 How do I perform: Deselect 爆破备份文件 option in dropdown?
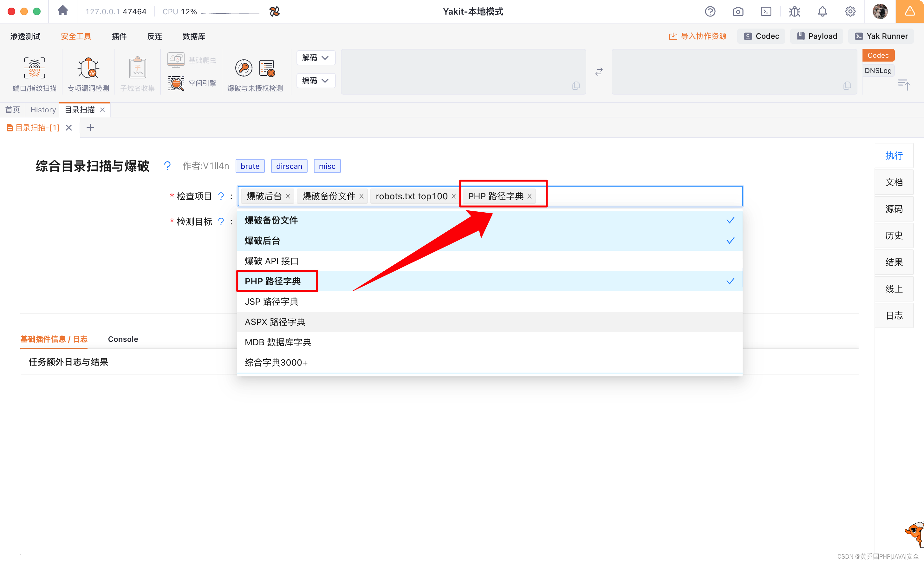(x=490, y=220)
